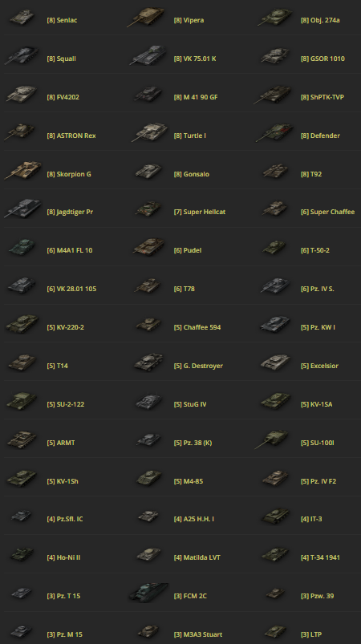361x644 pixels.
Task: Select the FCM 2C tank image
Action: pyautogui.click(x=148, y=592)
